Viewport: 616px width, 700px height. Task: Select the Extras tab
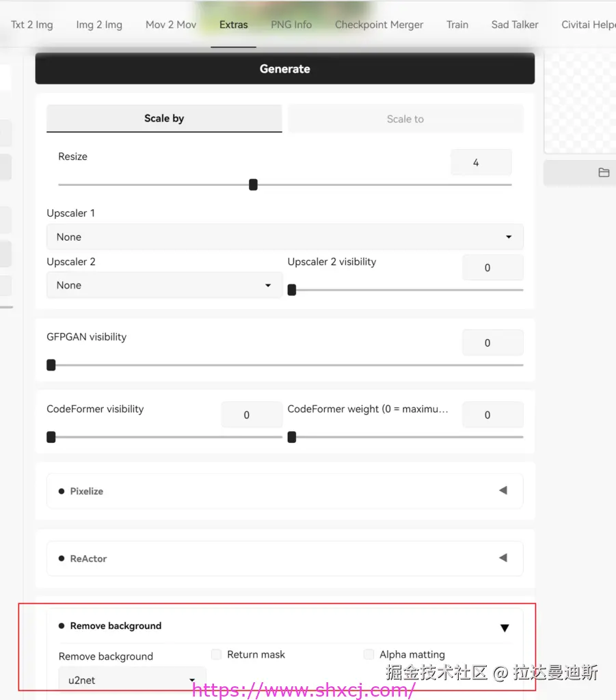pyautogui.click(x=233, y=25)
